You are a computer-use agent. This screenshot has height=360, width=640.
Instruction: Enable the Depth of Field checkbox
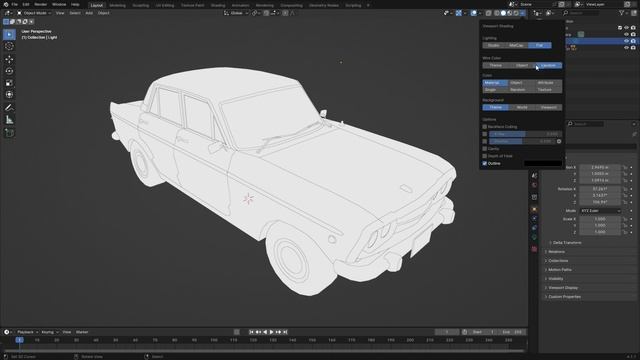pos(484,156)
